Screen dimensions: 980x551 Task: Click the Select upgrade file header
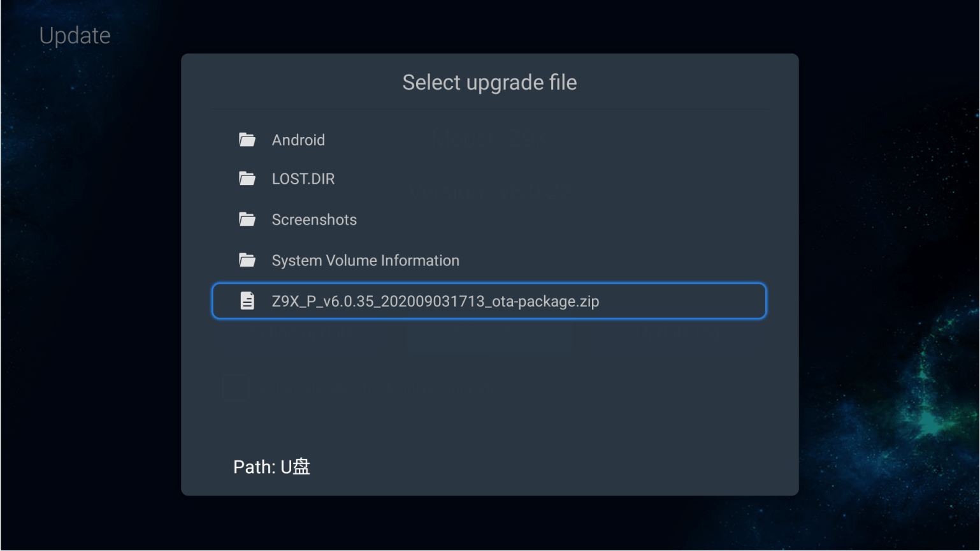click(489, 82)
